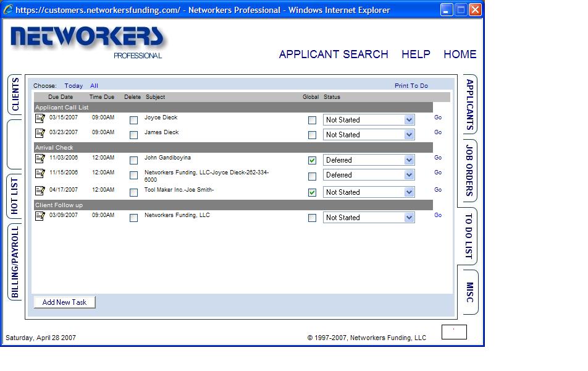Check Delete box for 11/15/2006 Networkers Funding task
This screenshot has height=371, width=588.
click(x=133, y=176)
